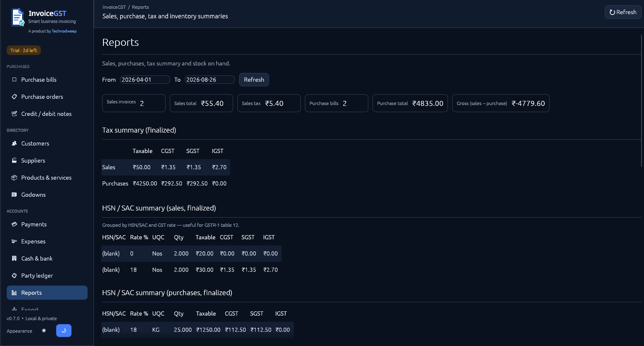Image resolution: width=644 pixels, height=346 pixels.
Task: Click the InvoiceGST document logo icon
Action: pos(18,18)
